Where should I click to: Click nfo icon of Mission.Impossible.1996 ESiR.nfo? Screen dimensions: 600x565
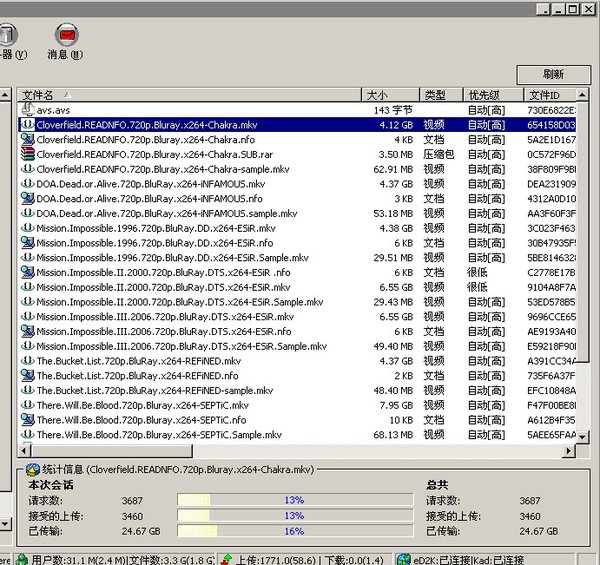(x=28, y=243)
